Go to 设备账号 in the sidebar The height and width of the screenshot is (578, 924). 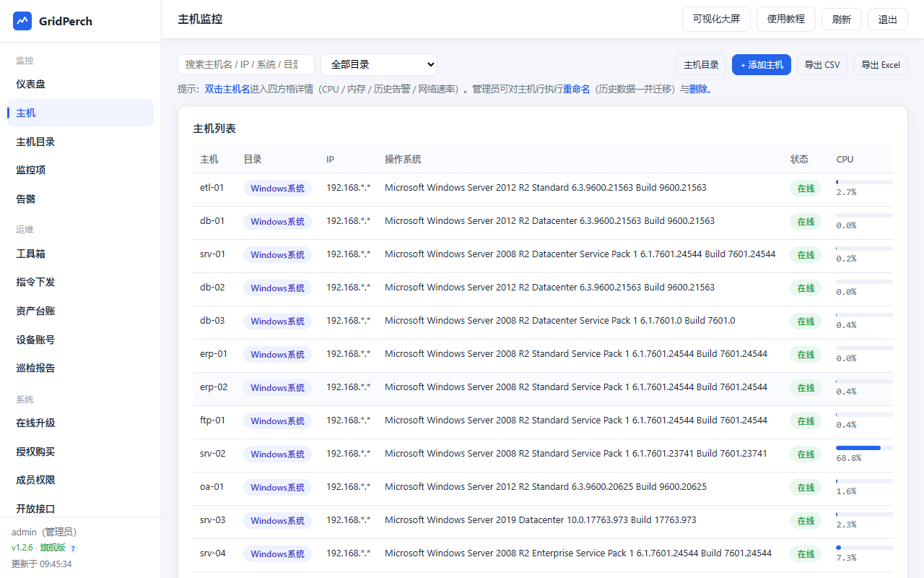pos(80,340)
